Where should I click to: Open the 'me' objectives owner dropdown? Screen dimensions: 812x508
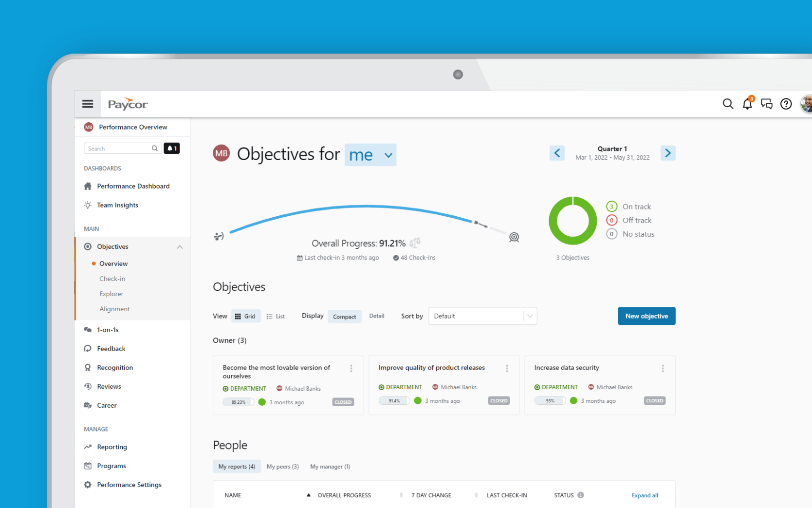(x=370, y=155)
